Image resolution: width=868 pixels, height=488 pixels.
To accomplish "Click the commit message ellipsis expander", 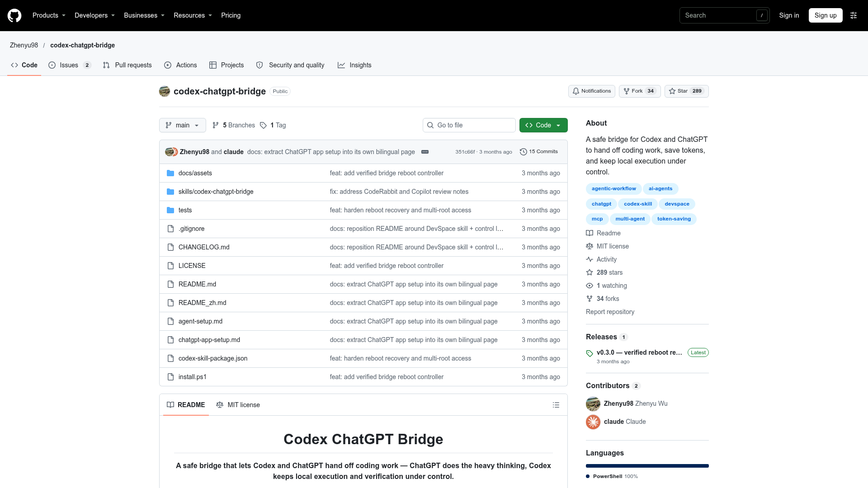I will (x=425, y=152).
